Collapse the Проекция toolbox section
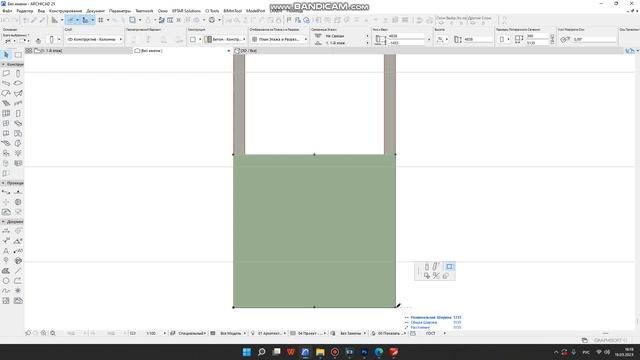 [3, 183]
